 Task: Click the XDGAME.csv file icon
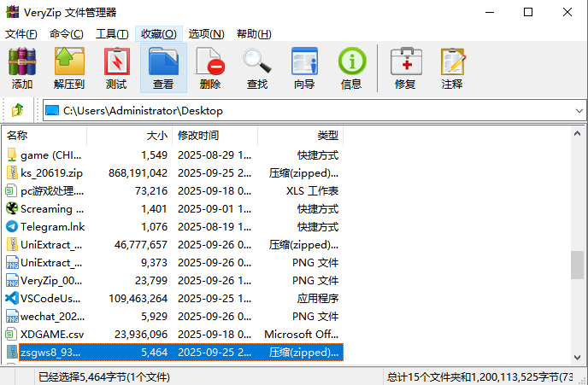[11, 334]
